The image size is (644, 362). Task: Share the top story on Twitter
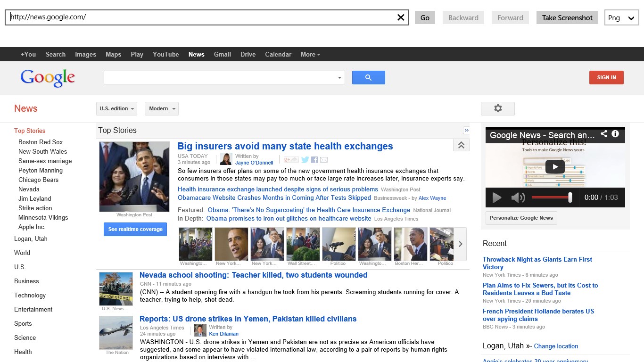pyautogui.click(x=305, y=160)
